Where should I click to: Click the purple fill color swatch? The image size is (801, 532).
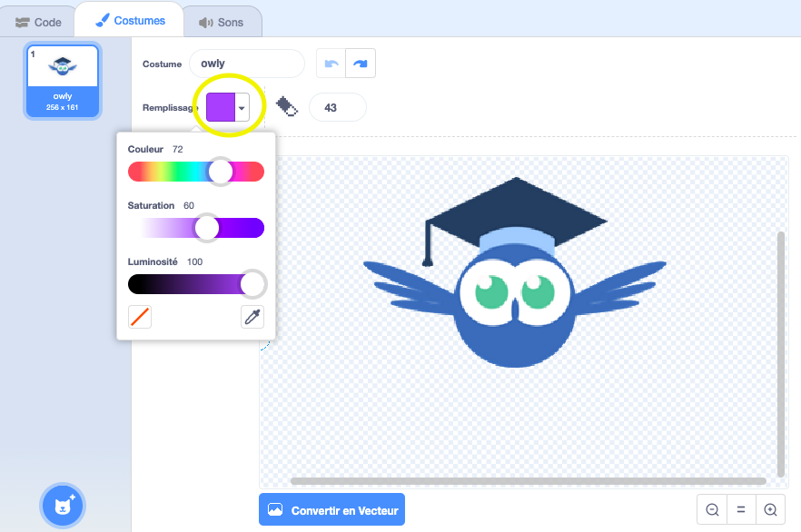(x=220, y=107)
